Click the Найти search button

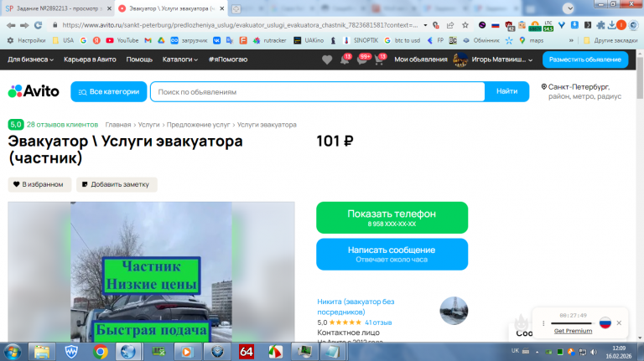tap(506, 91)
